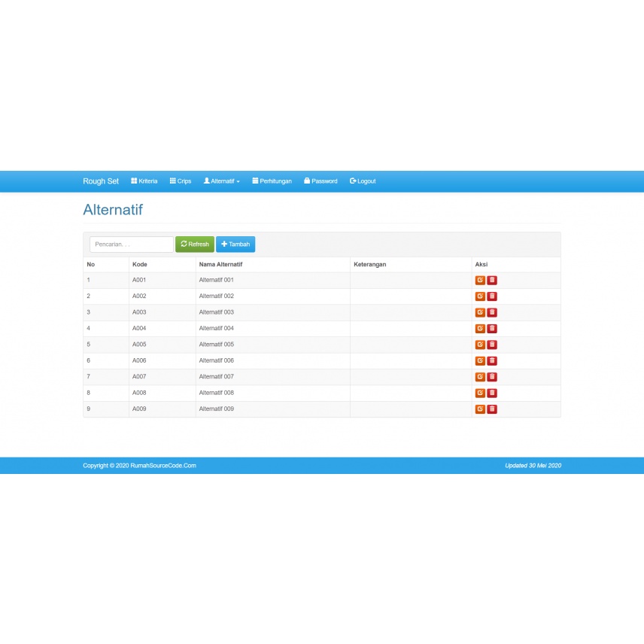This screenshot has height=644, width=644.
Task: Trash the A006 row
Action: (x=492, y=360)
